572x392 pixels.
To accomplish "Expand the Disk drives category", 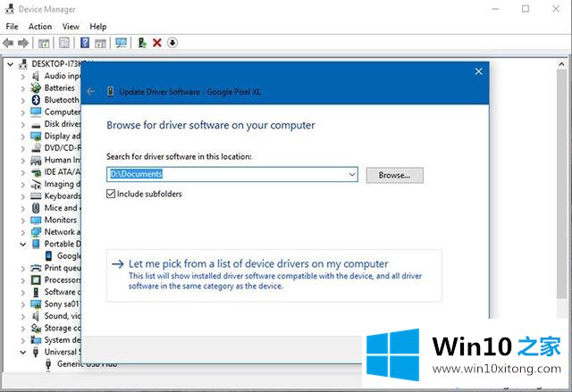I will [x=23, y=125].
